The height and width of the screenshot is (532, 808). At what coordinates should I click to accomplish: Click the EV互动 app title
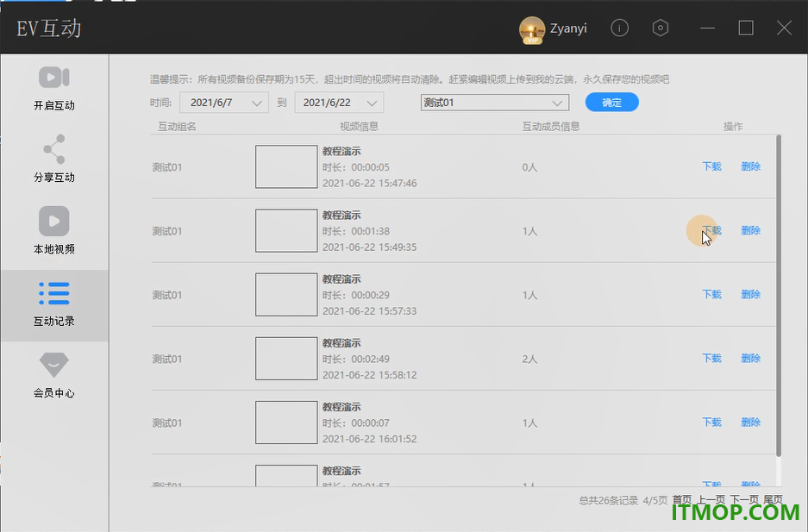[49, 28]
